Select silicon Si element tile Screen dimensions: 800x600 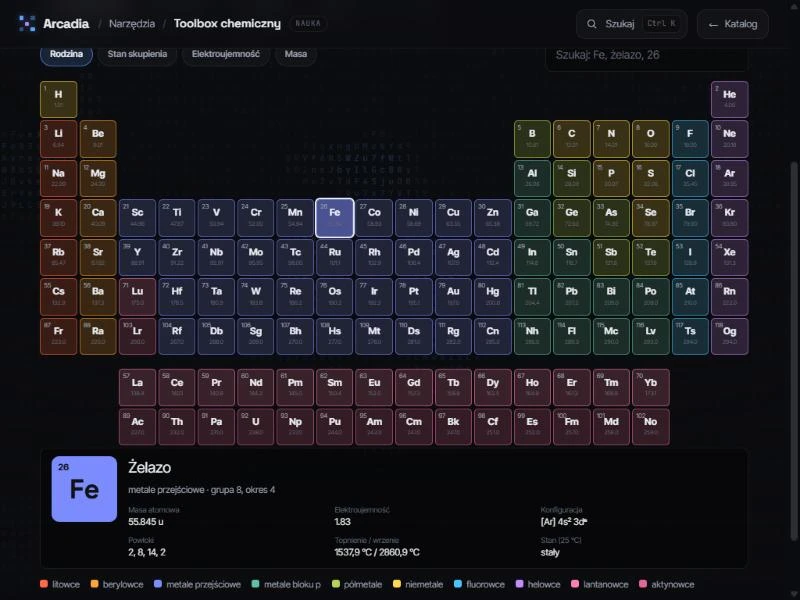tap(571, 178)
